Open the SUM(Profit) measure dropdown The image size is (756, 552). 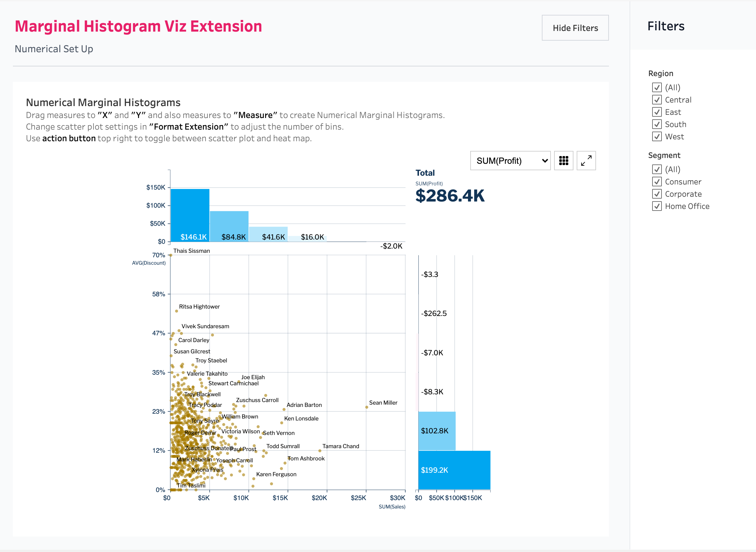(x=510, y=161)
